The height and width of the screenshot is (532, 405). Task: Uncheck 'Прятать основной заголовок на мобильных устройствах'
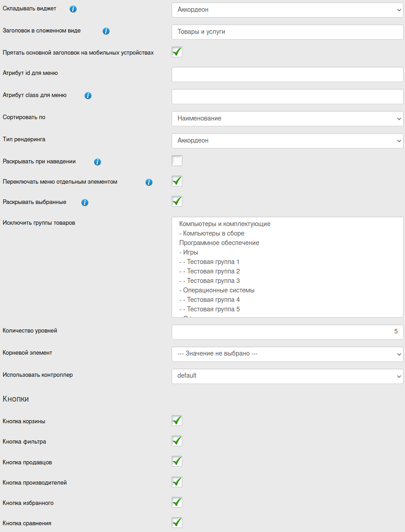(x=177, y=52)
